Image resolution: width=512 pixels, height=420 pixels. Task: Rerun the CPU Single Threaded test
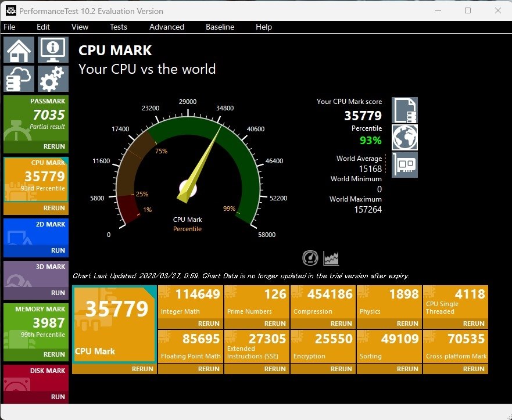[456, 324]
